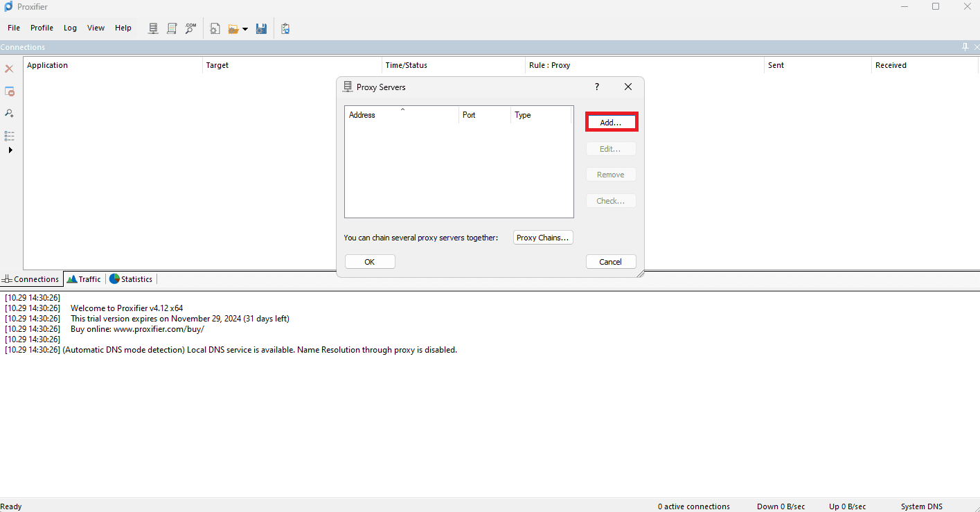Expand the black arrow in left sidebar
This screenshot has height=512, width=980.
(x=9, y=150)
